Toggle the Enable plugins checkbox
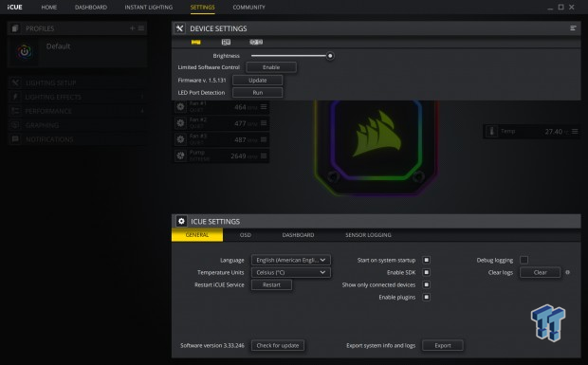This screenshot has width=588, height=365. (427, 297)
